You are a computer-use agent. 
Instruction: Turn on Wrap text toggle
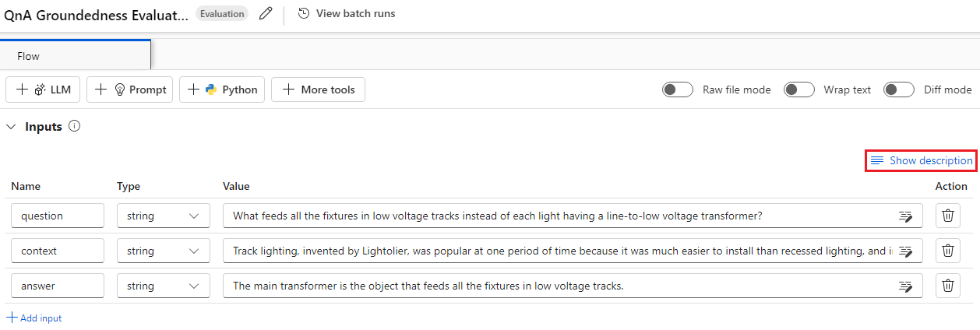798,90
